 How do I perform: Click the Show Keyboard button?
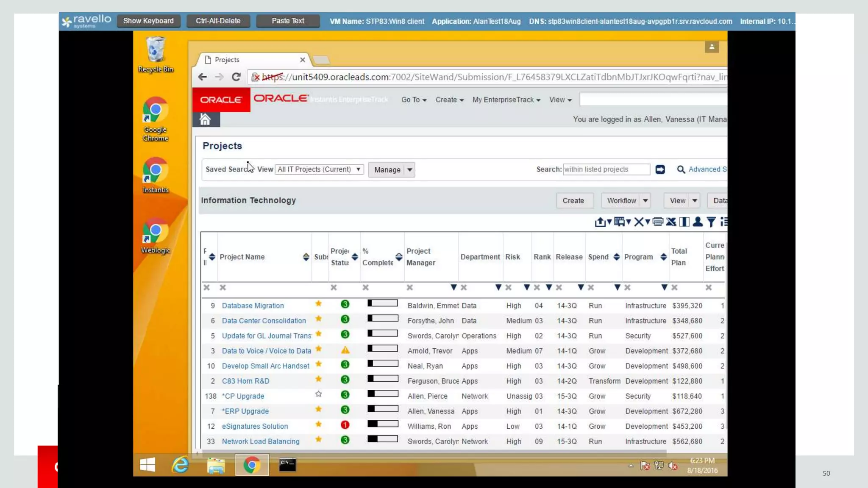click(x=148, y=21)
